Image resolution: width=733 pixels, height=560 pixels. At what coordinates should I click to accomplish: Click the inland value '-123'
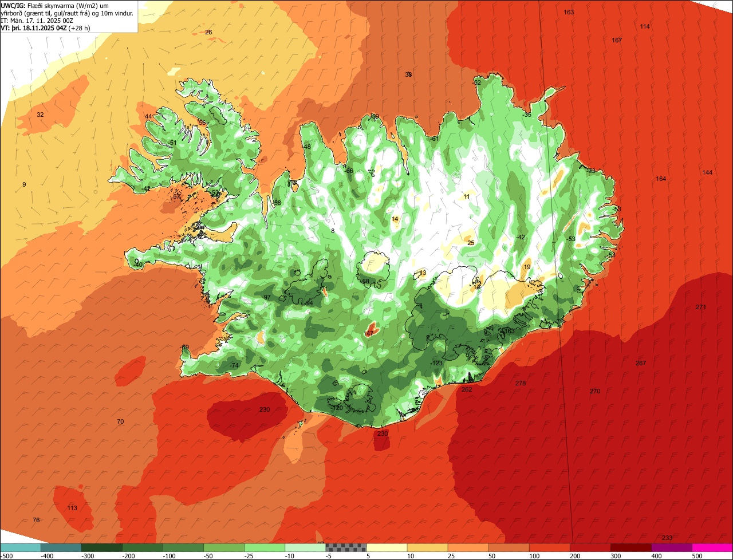click(437, 364)
